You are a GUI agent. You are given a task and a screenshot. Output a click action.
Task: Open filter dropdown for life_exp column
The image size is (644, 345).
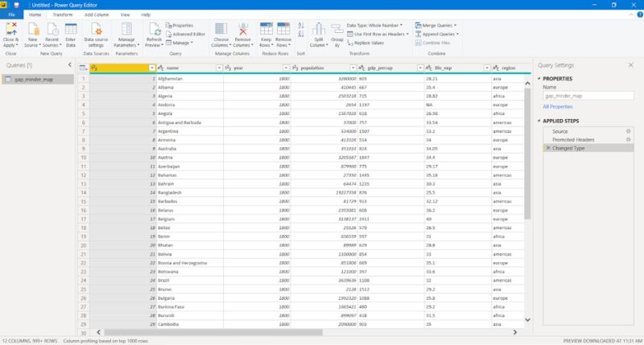click(x=487, y=68)
